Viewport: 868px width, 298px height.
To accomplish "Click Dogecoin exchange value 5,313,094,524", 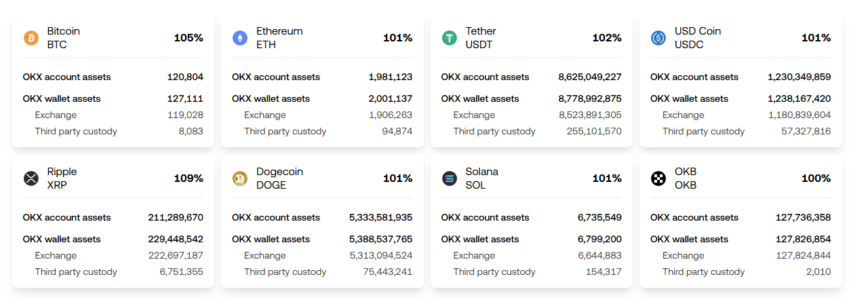I will point(382,256).
